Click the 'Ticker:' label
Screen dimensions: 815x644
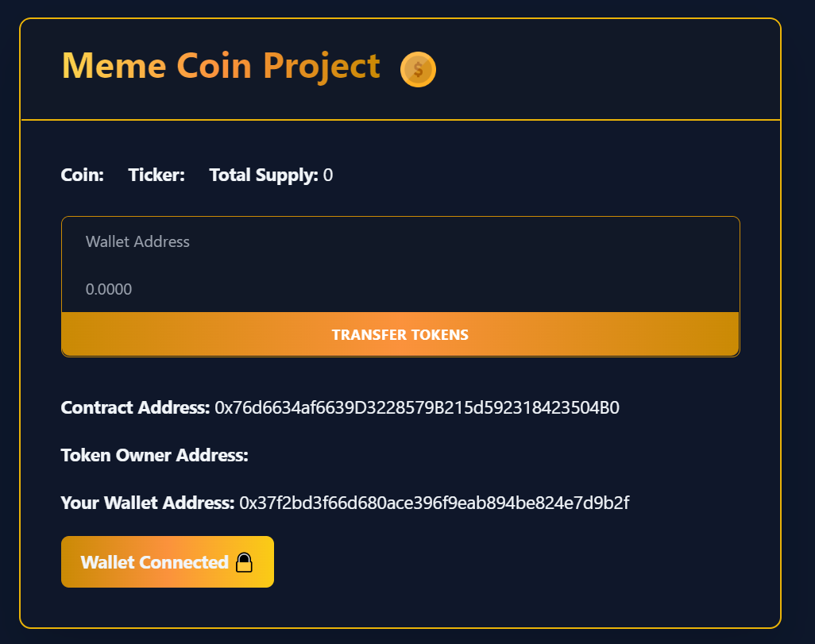click(x=156, y=175)
